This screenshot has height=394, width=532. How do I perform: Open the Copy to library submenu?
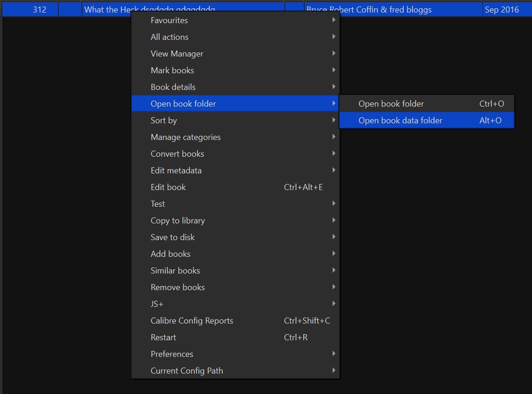(x=178, y=221)
